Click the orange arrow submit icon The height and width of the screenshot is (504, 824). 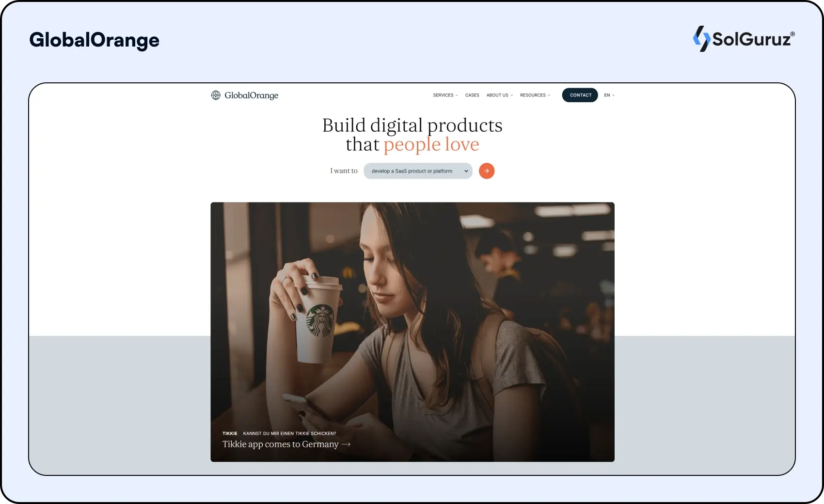pos(487,171)
